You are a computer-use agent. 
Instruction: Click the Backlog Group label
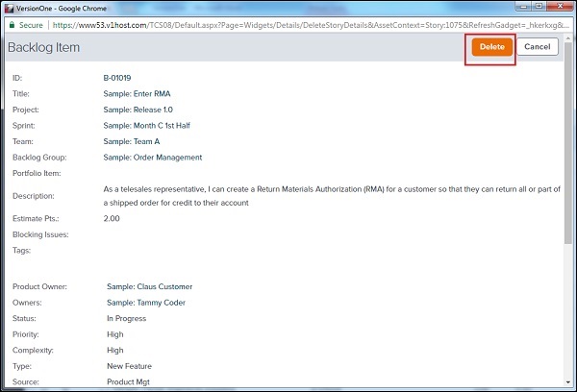coord(39,158)
